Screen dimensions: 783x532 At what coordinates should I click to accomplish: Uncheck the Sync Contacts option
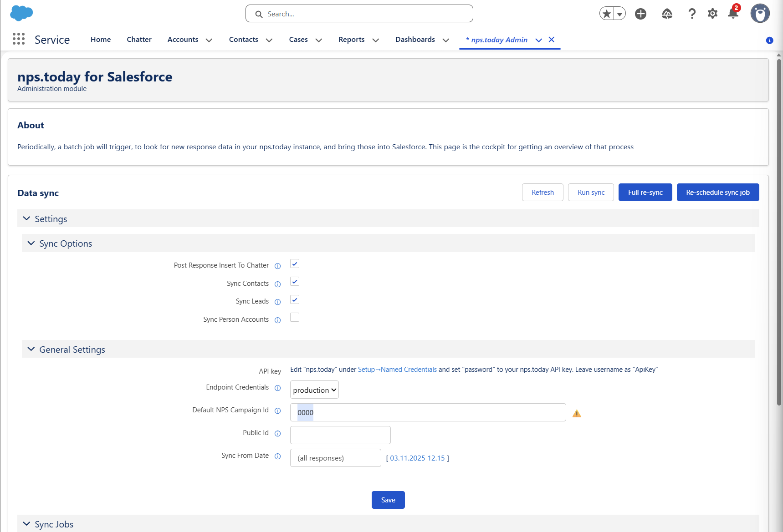tap(294, 281)
